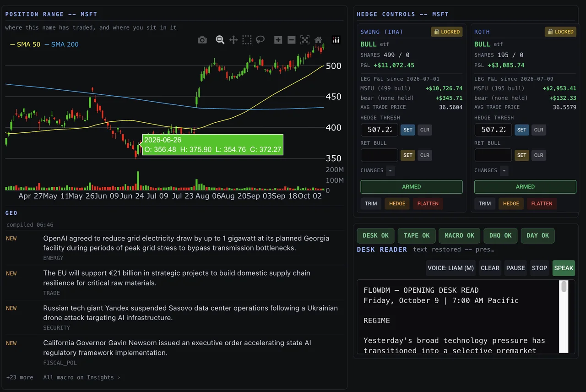Open All macro on Insights link
586x392 pixels.
click(x=82, y=377)
